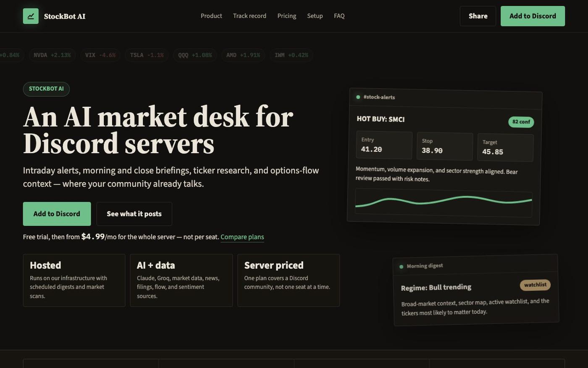This screenshot has height=368, width=588.
Task: Click See what it posts button
Action: point(134,214)
